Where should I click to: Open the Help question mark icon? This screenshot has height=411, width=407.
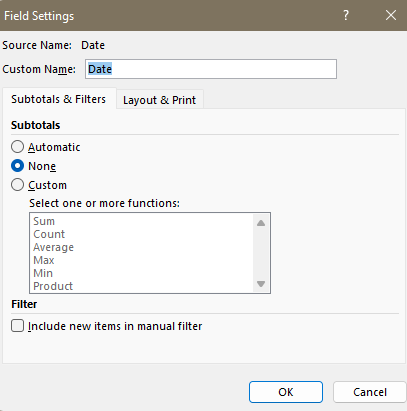[346, 15]
